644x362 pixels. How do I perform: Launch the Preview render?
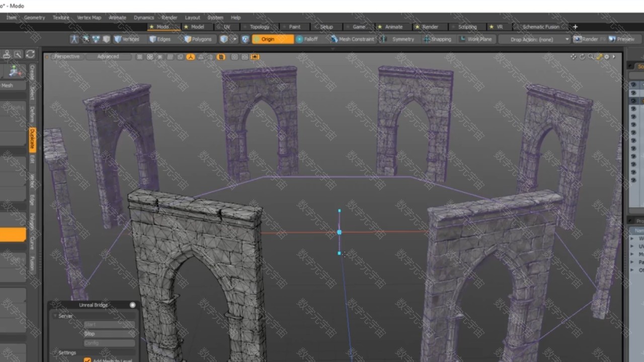tap(621, 39)
